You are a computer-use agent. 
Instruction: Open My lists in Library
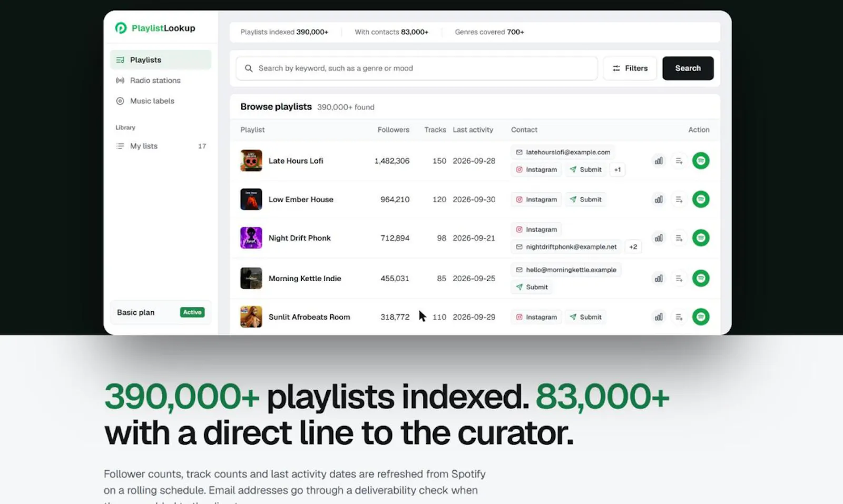coord(161,146)
